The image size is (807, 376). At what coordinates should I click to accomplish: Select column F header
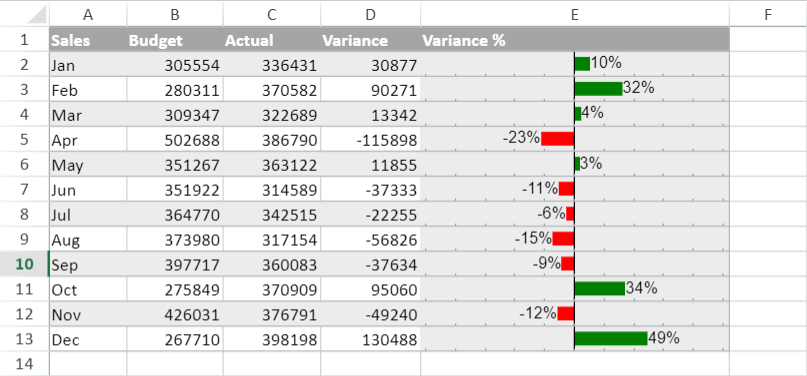click(768, 14)
